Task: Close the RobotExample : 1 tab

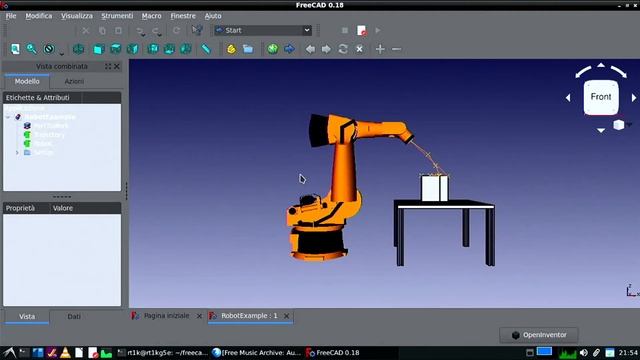Action: (x=287, y=316)
